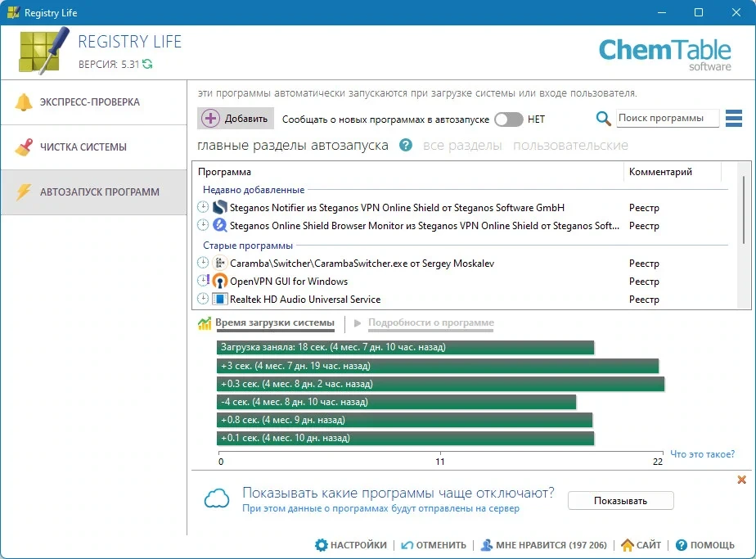Click delay clock icon for CarambaSwitcher
The height and width of the screenshot is (559, 756).
(203, 263)
